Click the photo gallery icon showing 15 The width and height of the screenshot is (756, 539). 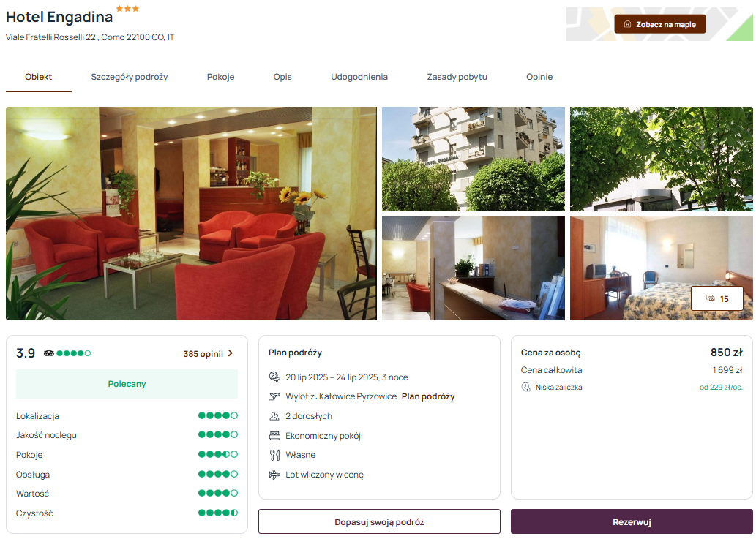pyautogui.click(x=710, y=298)
